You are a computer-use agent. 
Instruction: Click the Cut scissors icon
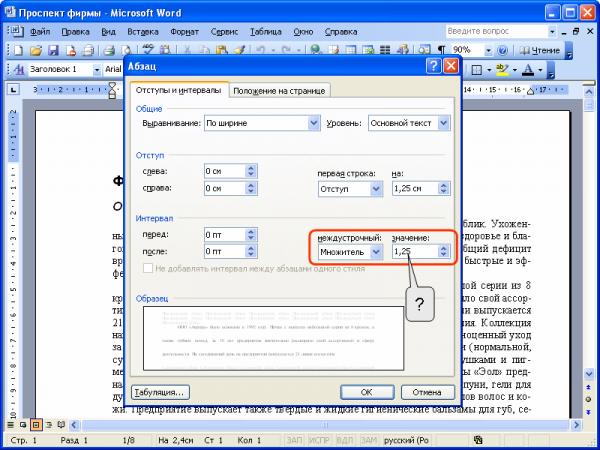[x=187, y=50]
